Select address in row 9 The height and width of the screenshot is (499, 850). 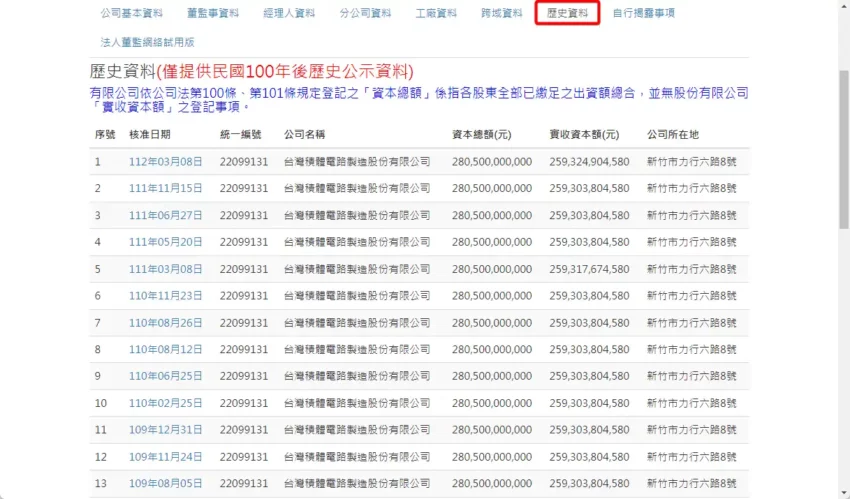tap(691, 375)
